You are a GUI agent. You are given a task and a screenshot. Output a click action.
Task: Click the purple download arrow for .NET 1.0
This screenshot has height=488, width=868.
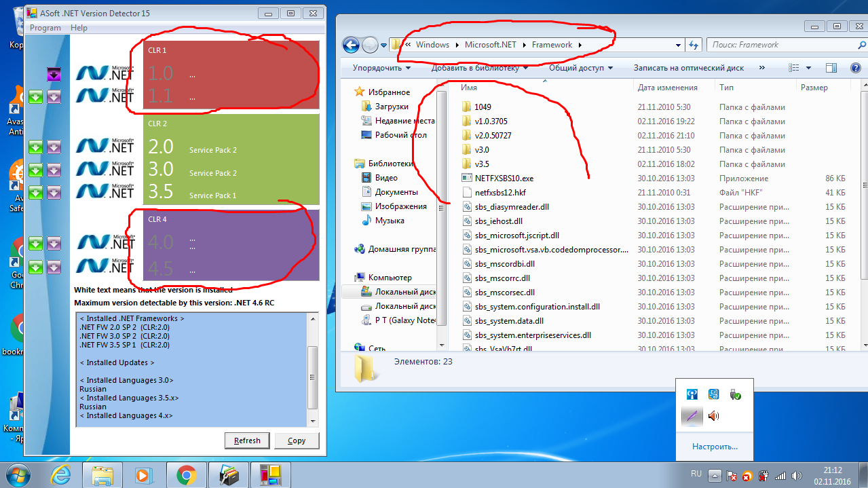[x=54, y=74]
